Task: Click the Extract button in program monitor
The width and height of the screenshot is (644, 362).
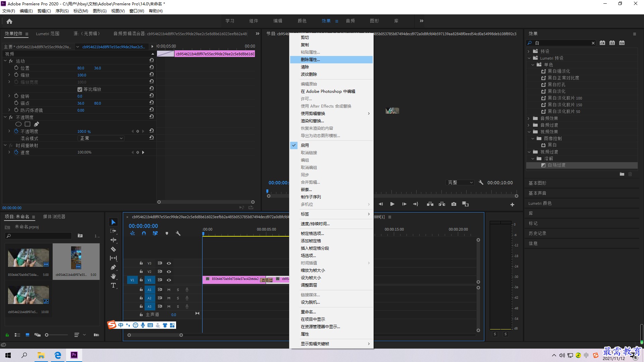Action: (442, 204)
